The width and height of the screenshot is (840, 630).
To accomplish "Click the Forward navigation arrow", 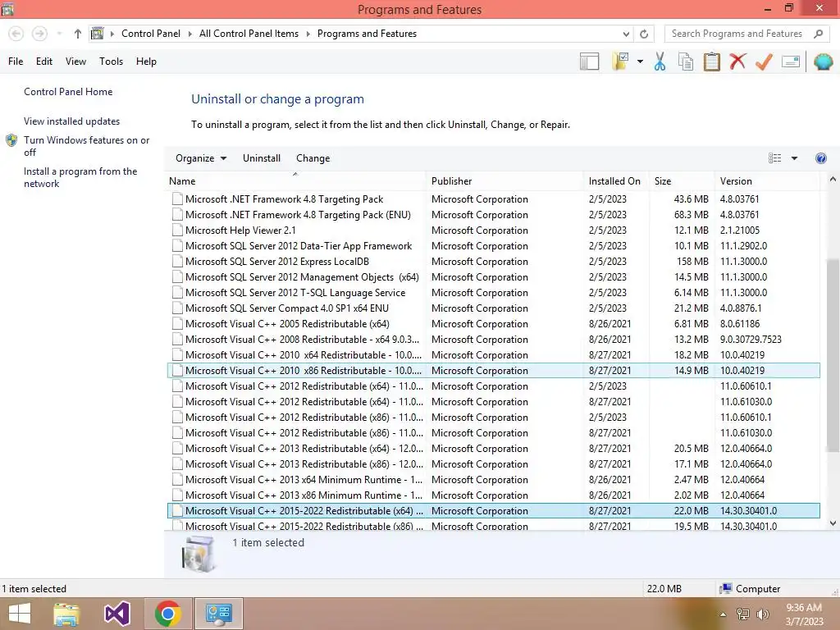I will [39, 34].
